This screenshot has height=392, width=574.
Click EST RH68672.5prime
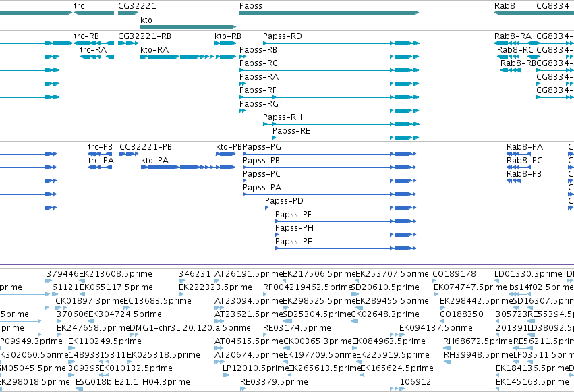[478, 342]
